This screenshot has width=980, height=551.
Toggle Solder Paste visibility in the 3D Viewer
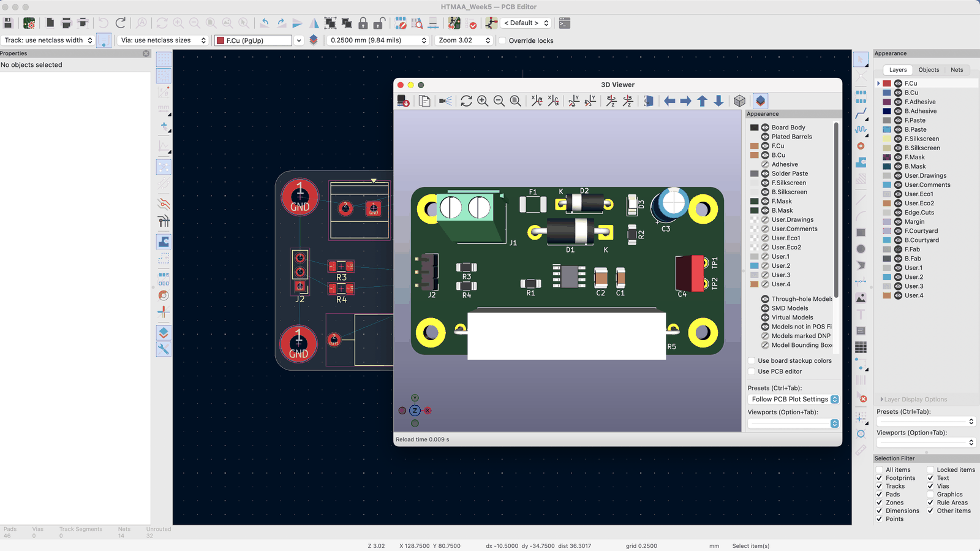765,174
